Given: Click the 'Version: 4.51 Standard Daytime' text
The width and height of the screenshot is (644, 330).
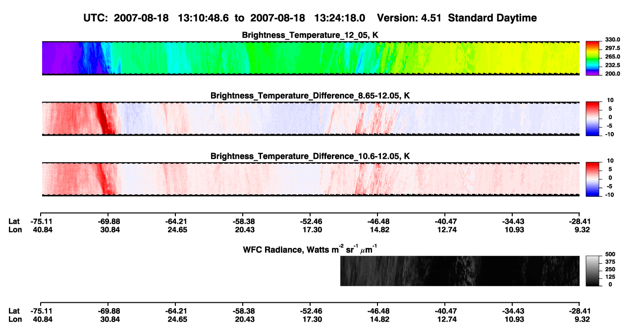Looking at the screenshot, I should pos(457,18).
